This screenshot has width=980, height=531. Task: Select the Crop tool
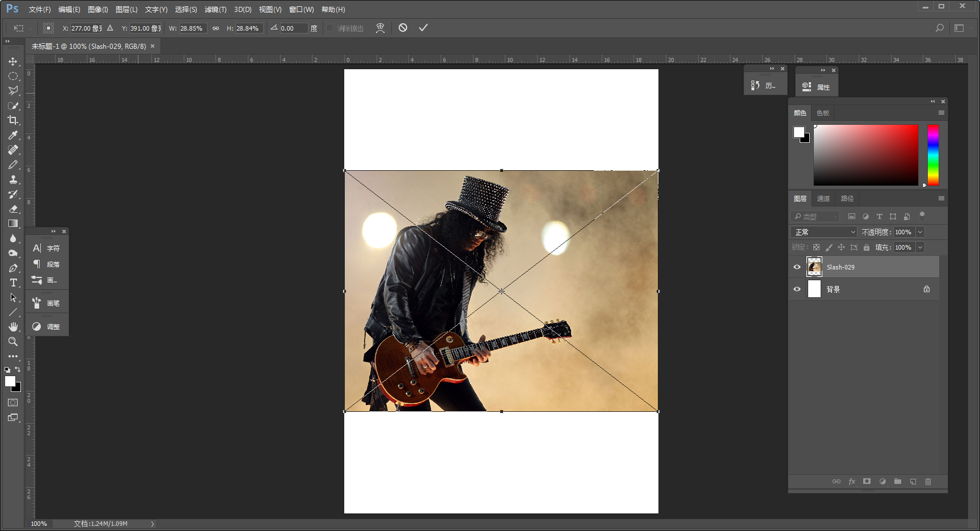pos(12,120)
